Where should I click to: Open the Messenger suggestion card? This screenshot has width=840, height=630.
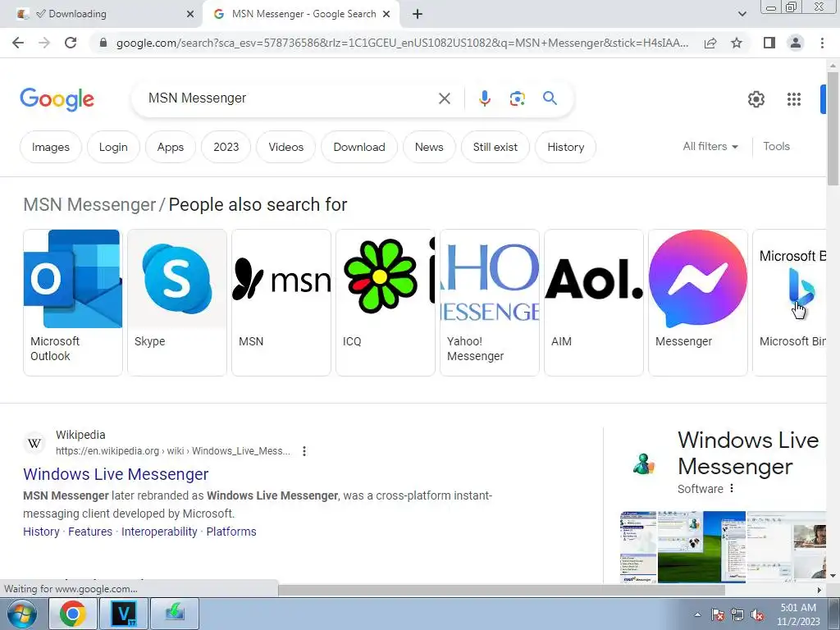(698, 303)
